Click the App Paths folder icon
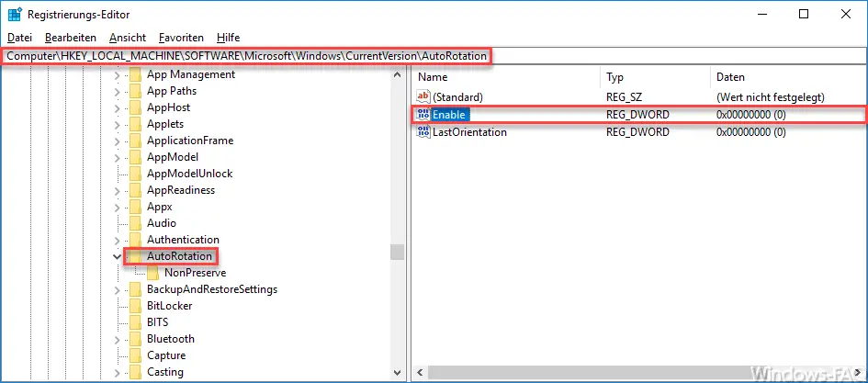The image size is (868, 383). (x=135, y=91)
